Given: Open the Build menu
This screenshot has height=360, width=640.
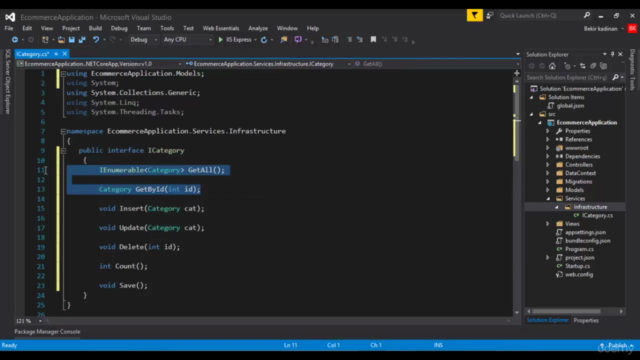Looking at the screenshot, I should pyautogui.click(x=95, y=28).
